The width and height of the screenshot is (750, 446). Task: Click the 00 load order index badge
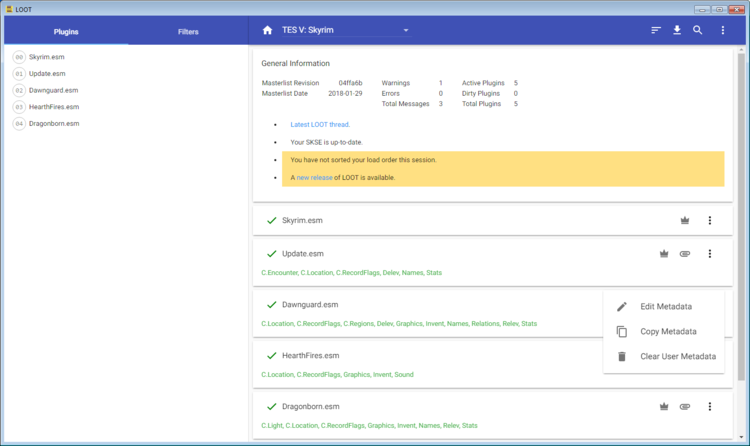(x=19, y=57)
